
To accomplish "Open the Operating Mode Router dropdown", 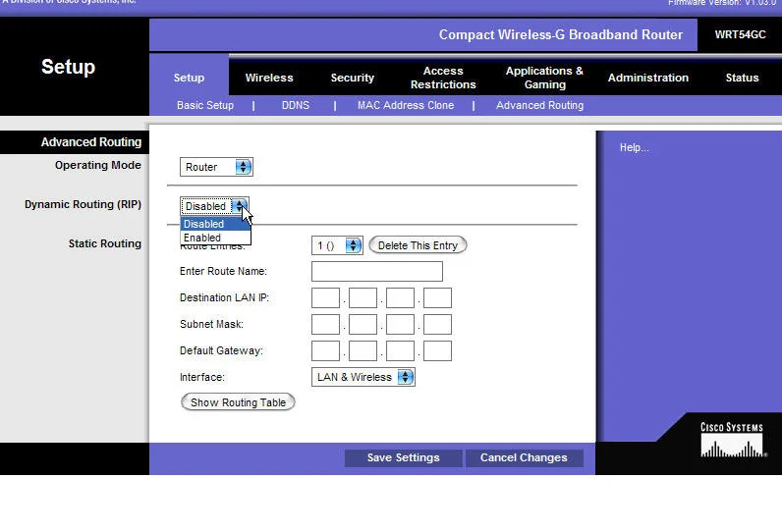I will [x=216, y=167].
